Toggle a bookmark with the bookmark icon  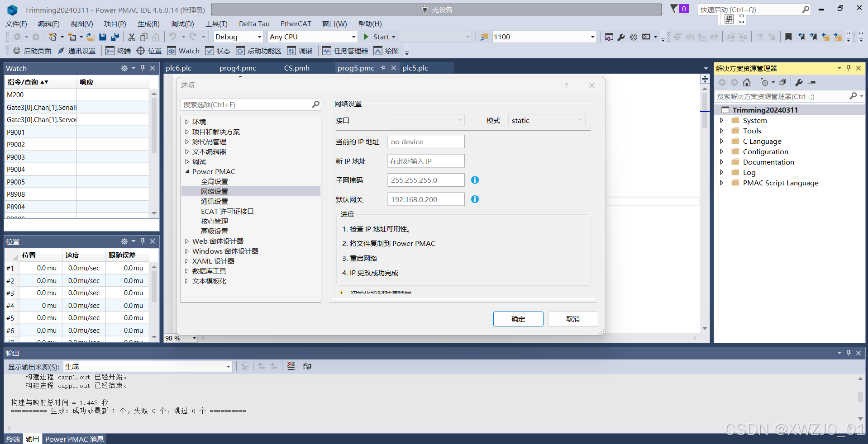coord(788,37)
